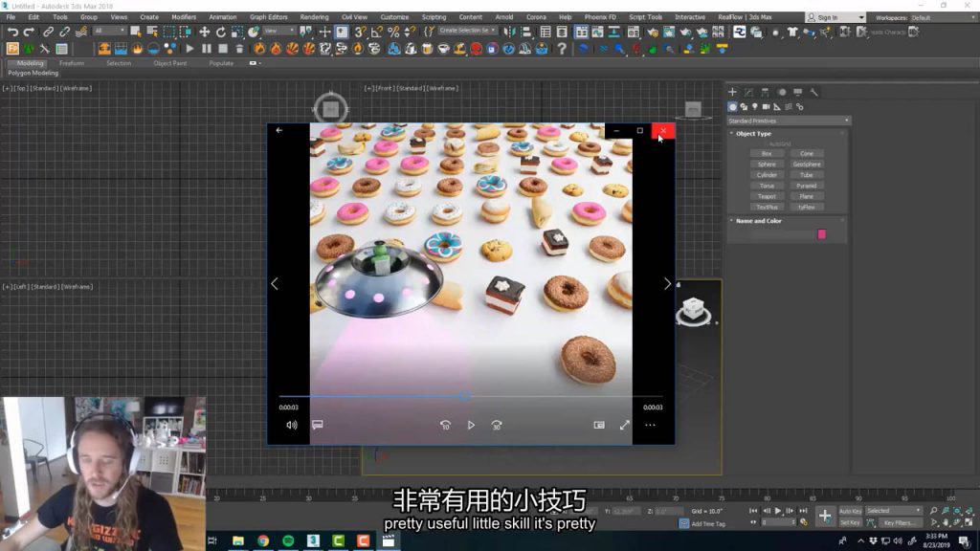980x551 pixels.
Task: Create a Teapot primitive
Action: coord(767,196)
